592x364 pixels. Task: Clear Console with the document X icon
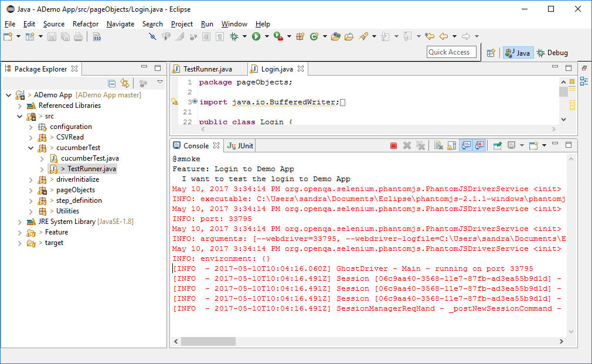438,146
